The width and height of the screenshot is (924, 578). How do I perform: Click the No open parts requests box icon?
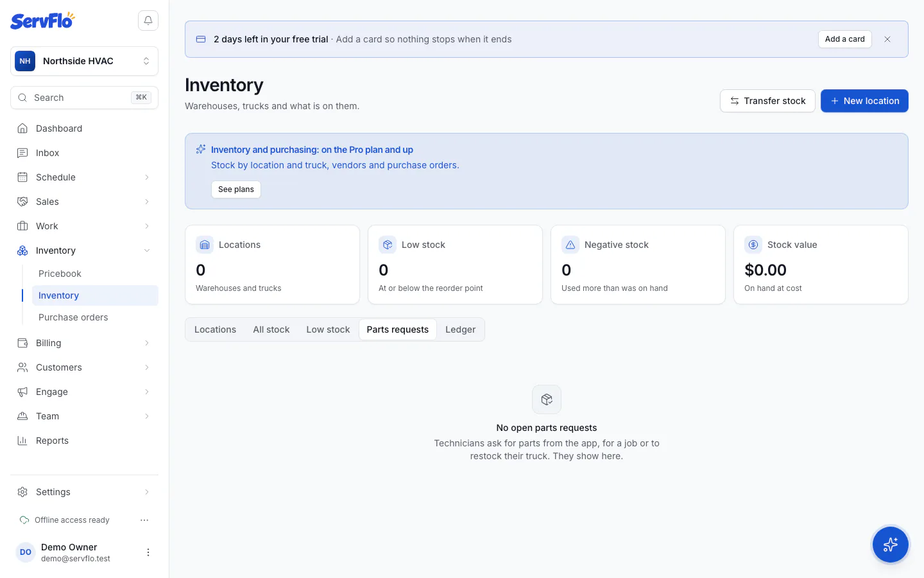pos(547,399)
